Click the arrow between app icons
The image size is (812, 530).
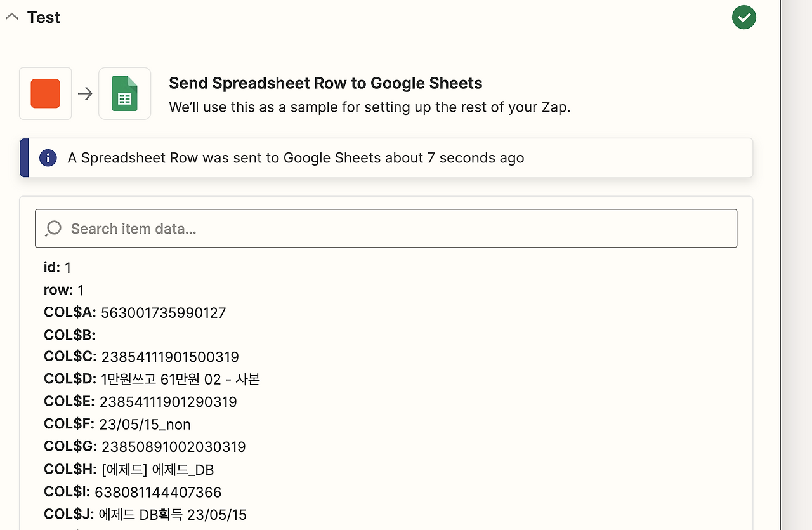pyautogui.click(x=85, y=94)
